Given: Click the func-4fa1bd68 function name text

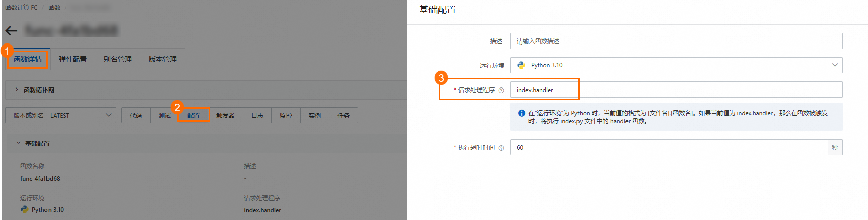Looking at the screenshot, I should tap(40, 179).
